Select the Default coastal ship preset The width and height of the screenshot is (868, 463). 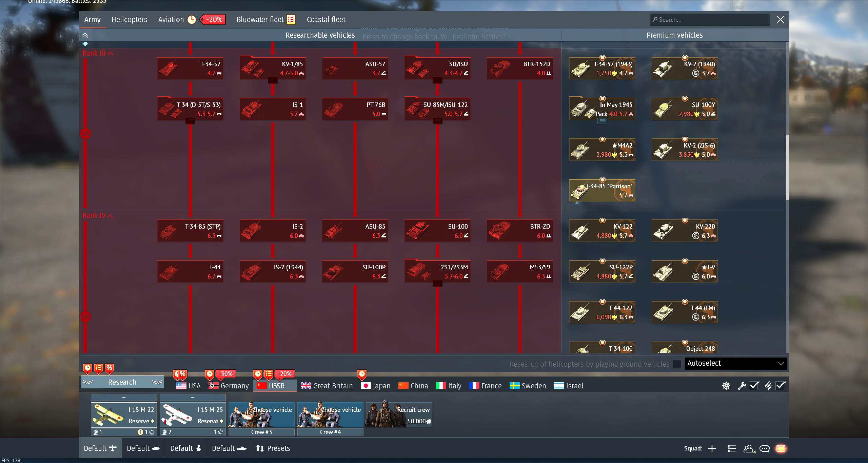coord(229,448)
